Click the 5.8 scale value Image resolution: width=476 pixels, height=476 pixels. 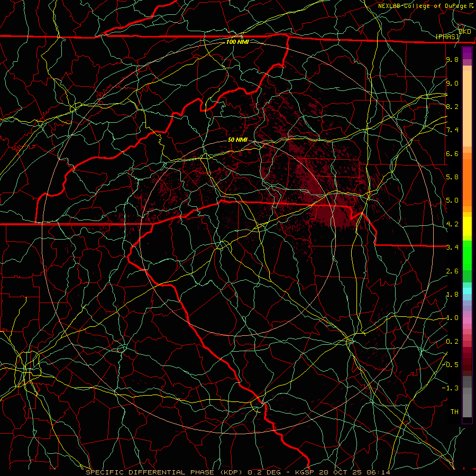point(452,177)
